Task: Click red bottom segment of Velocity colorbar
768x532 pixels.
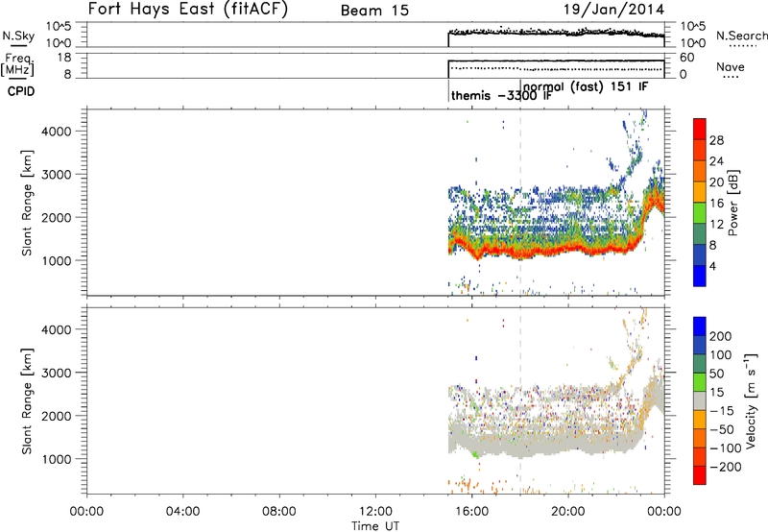Action: (700, 475)
